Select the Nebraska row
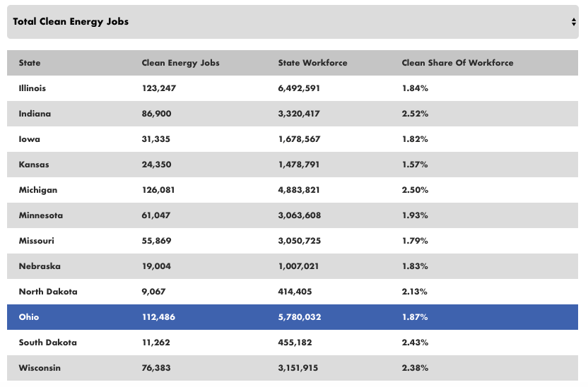This screenshot has height=387, width=588. [40, 266]
